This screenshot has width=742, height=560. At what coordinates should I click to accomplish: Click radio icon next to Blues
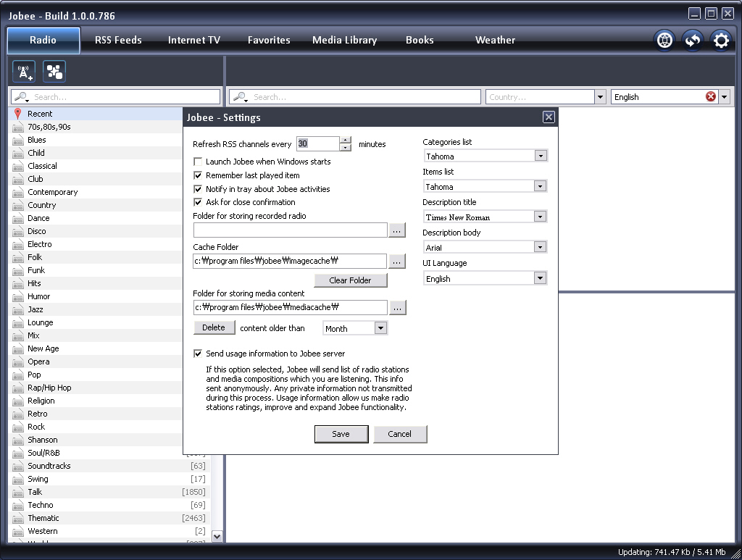17,140
